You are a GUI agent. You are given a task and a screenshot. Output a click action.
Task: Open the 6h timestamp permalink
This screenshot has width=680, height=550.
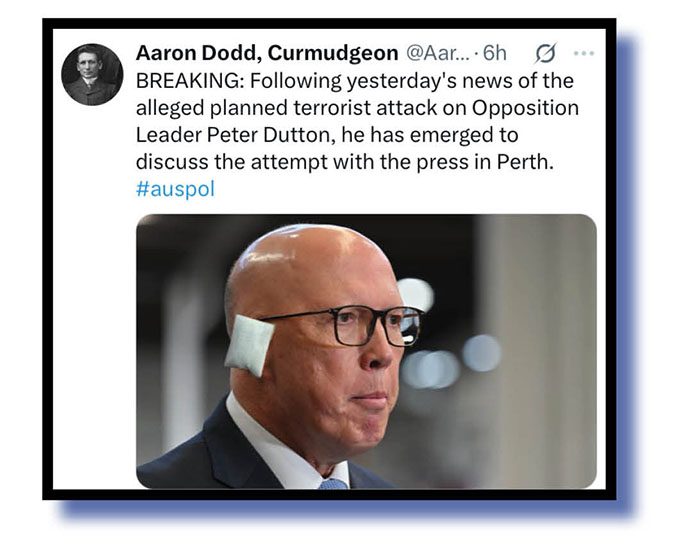494,53
